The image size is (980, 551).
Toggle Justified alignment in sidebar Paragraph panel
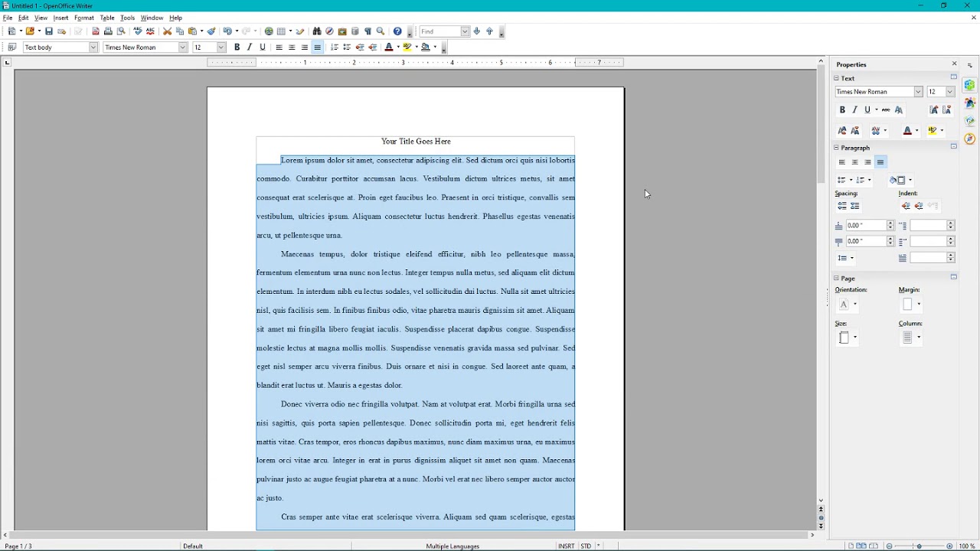tap(880, 162)
